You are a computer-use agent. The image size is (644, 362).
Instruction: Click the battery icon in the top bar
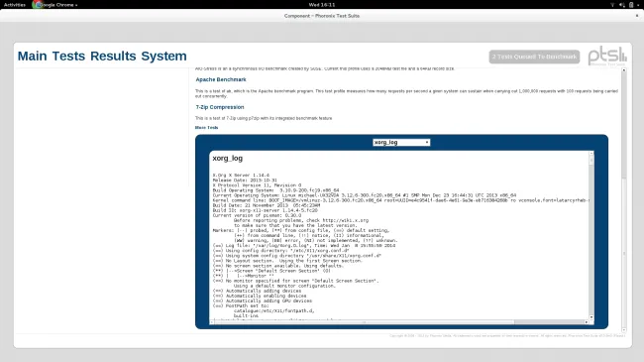click(x=631, y=5)
